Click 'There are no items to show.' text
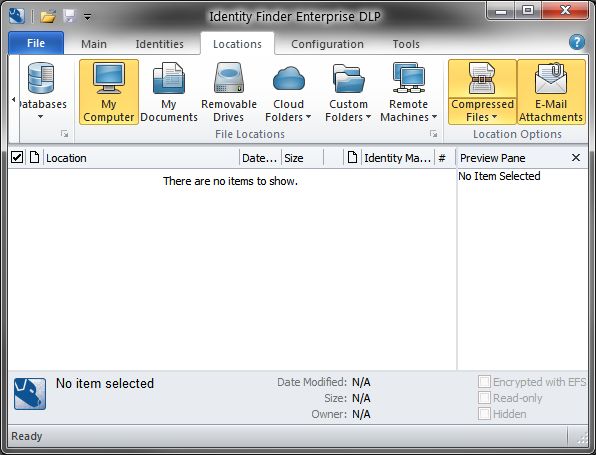This screenshot has width=596, height=455. point(230,181)
